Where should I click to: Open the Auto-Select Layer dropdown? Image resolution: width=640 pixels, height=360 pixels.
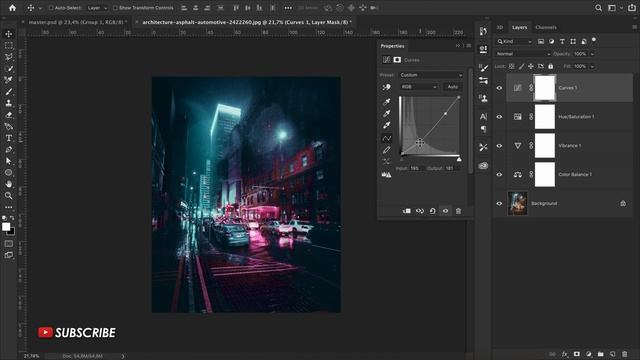pos(97,8)
